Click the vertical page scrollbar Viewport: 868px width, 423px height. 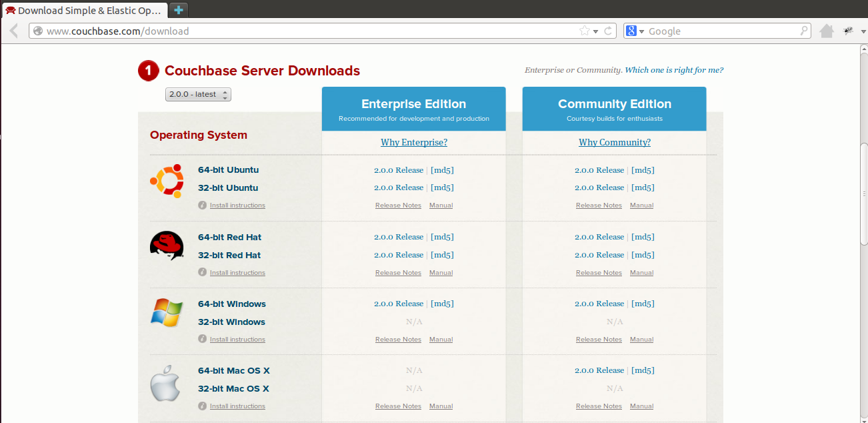point(863,193)
